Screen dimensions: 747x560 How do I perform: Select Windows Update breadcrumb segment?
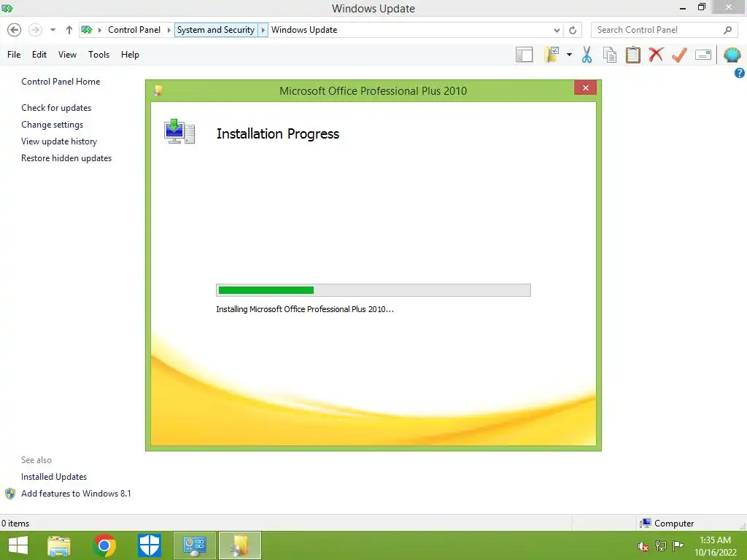pos(304,30)
